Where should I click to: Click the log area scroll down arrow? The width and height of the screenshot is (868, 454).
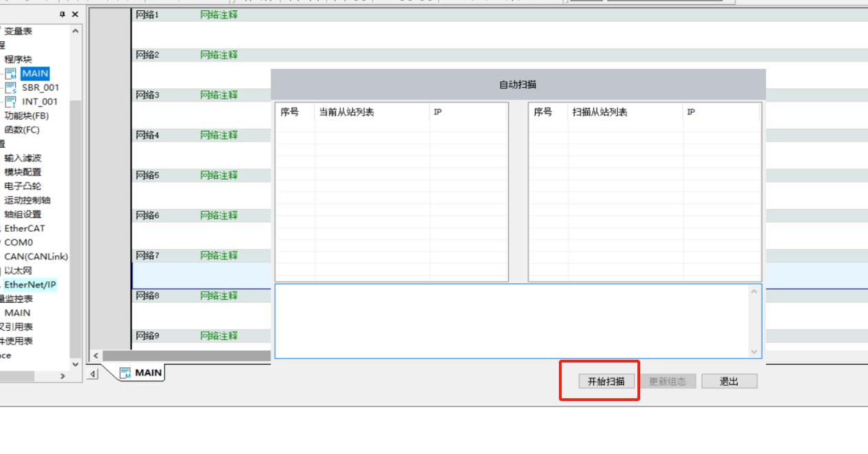pyautogui.click(x=754, y=351)
